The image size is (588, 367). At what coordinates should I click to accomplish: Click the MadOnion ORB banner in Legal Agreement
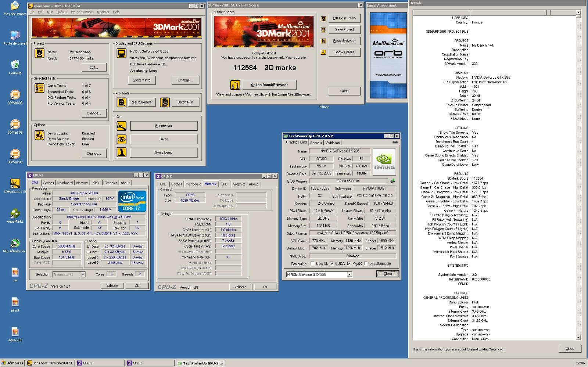388,55
